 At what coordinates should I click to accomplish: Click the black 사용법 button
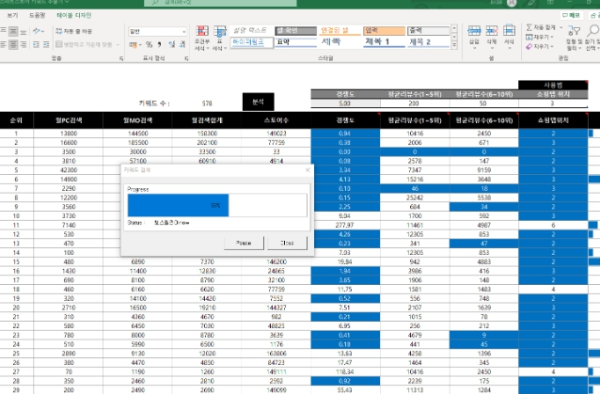click(x=553, y=85)
